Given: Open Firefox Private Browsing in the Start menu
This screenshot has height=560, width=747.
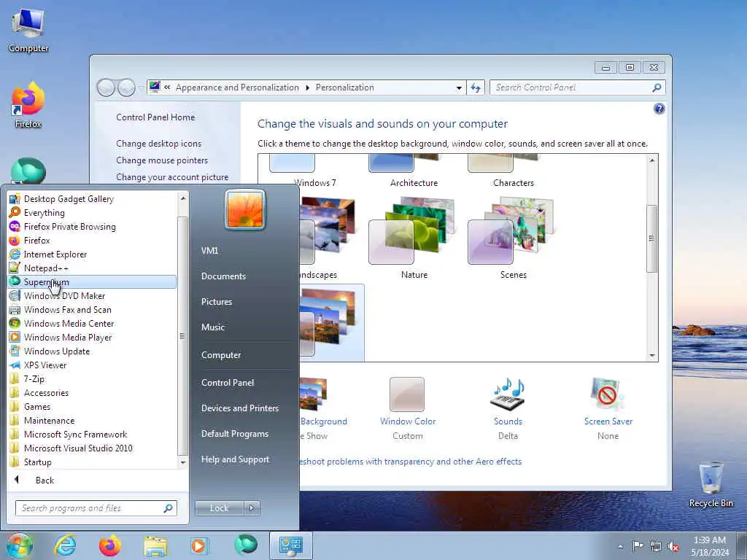Looking at the screenshot, I should (91, 227).
